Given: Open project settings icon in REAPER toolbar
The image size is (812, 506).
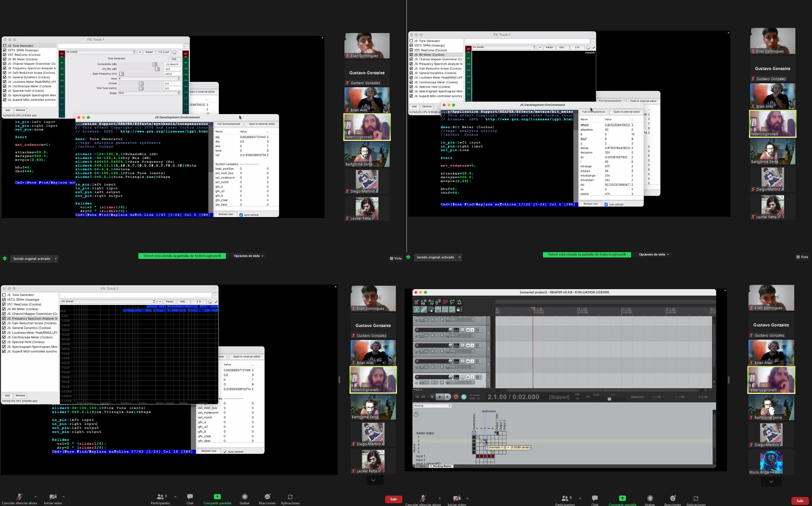Looking at the screenshot, I should [438, 302].
